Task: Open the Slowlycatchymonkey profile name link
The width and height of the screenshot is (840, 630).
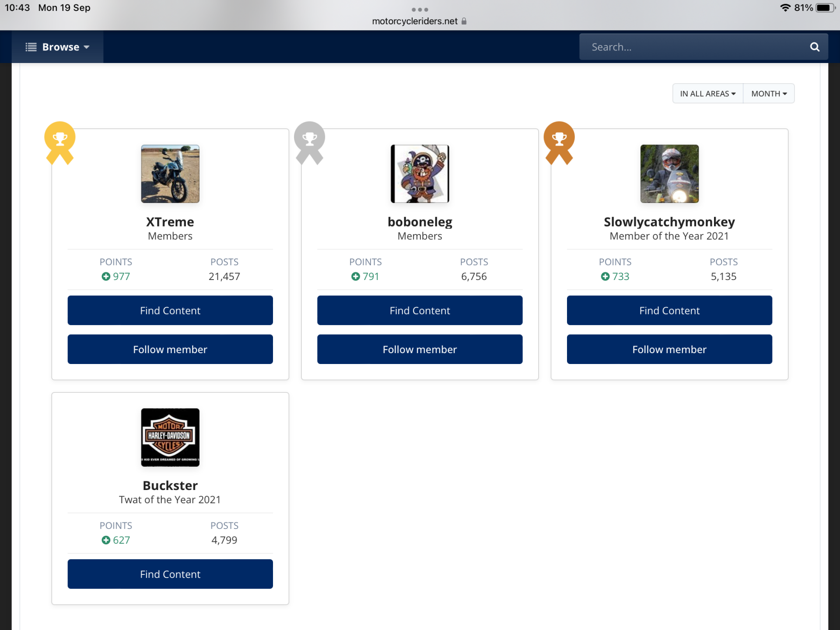Action: [x=669, y=222]
